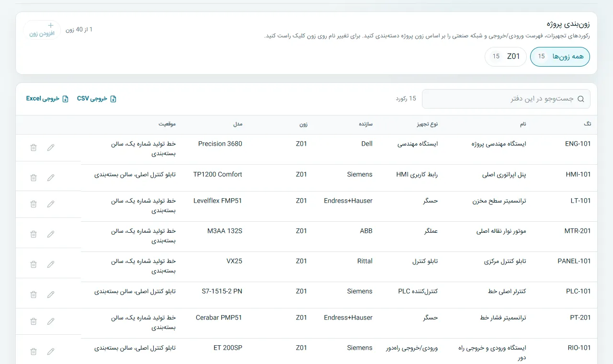The image size is (613, 364).
Task: Export table with خروجی CSV
Action: point(97,99)
